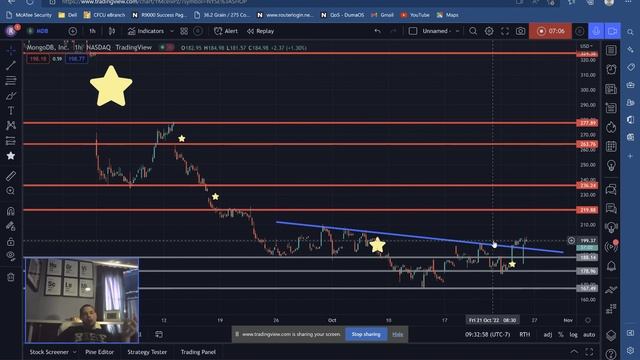Toggle percent scale mode
The width and height of the screenshot is (640, 360).
[x=561, y=334]
